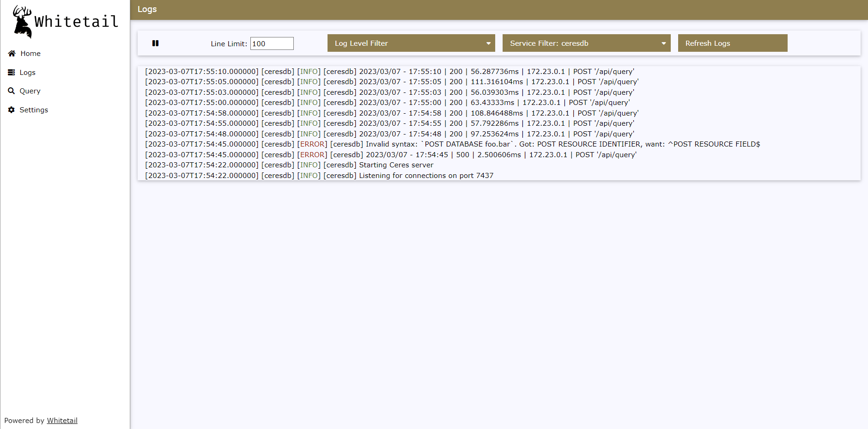Open the Log Level Filter dropdown

coord(411,43)
